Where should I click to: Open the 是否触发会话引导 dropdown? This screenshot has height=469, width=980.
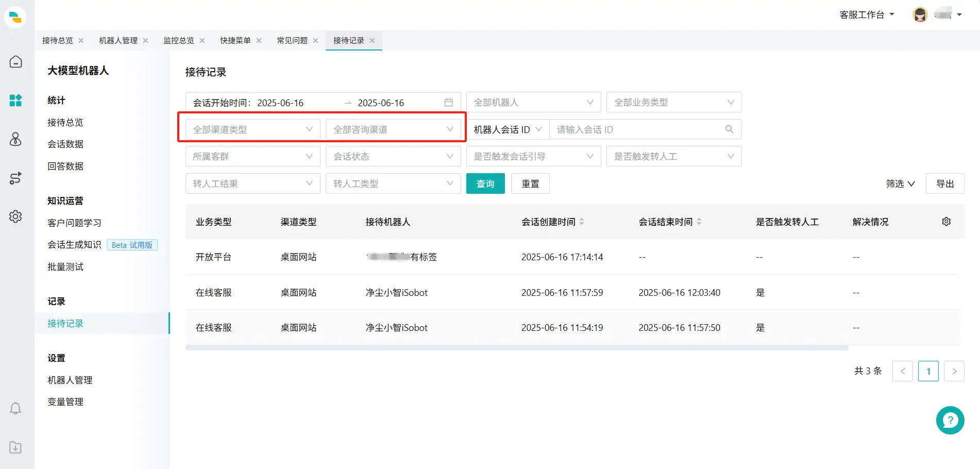[x=534, y=156]
